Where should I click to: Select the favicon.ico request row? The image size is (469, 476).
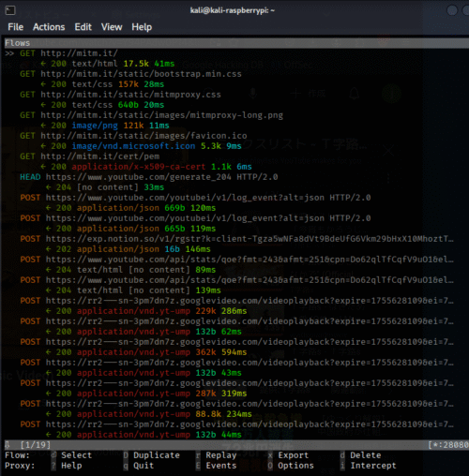[133, 136]
